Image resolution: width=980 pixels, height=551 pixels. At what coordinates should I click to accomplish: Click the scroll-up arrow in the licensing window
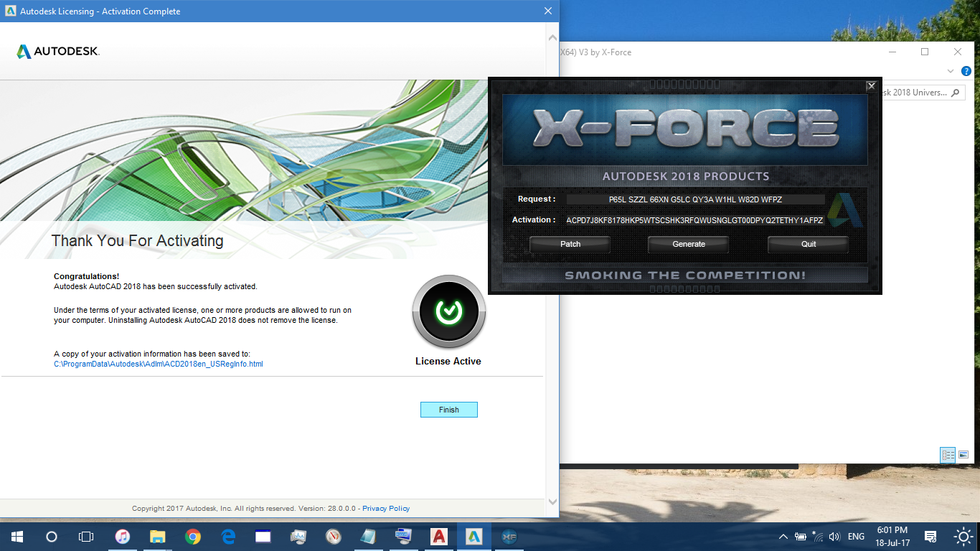(x=552, y=37)
